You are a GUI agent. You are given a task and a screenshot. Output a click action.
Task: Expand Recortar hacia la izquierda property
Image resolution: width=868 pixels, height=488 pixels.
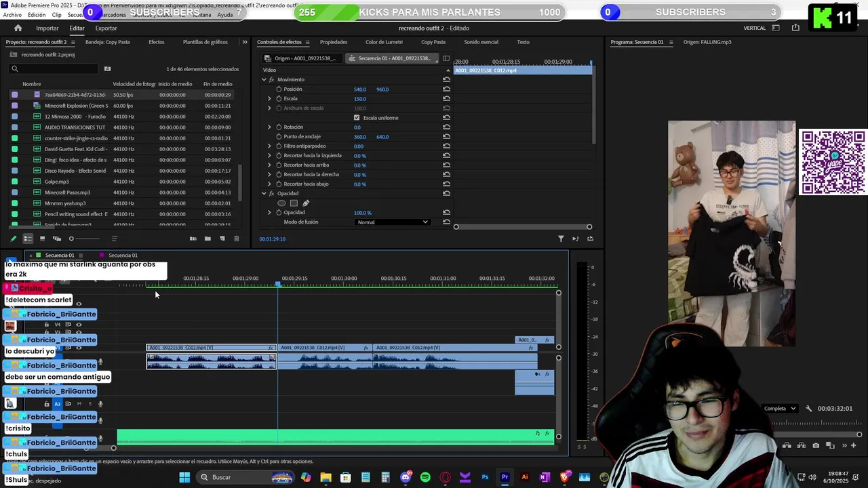coord(269,155)
